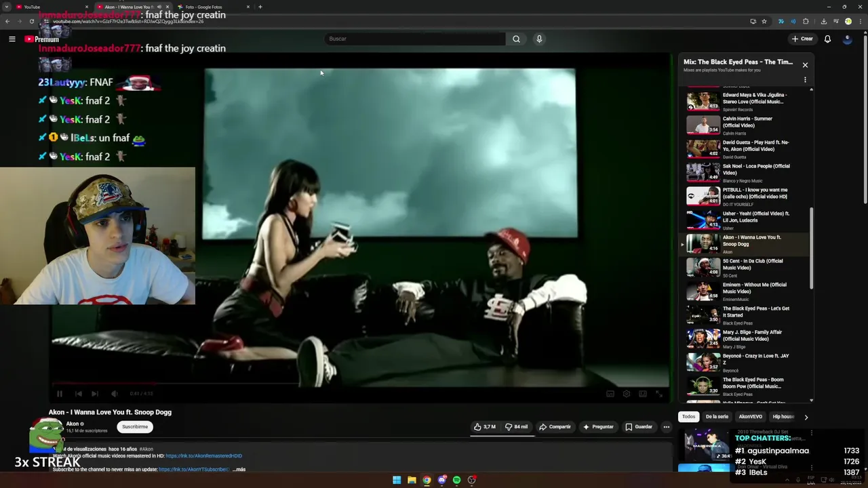This screenshot has height=488, width=868.
Task: Open a new browser tab
Action: point(260,7)
